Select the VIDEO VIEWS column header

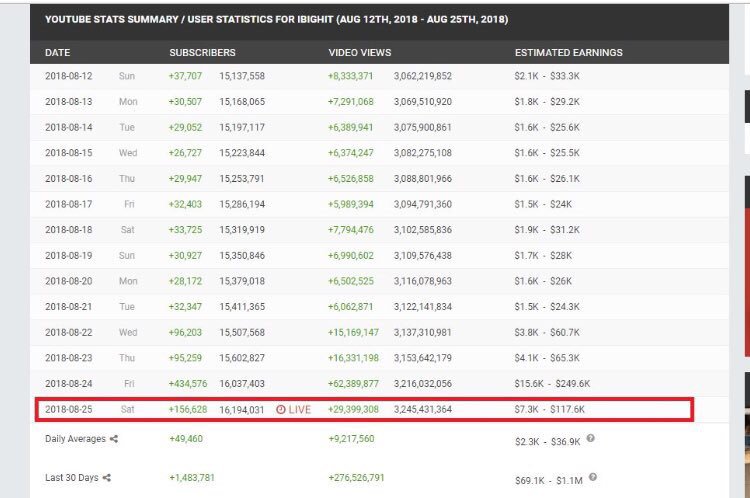[360, 53]
